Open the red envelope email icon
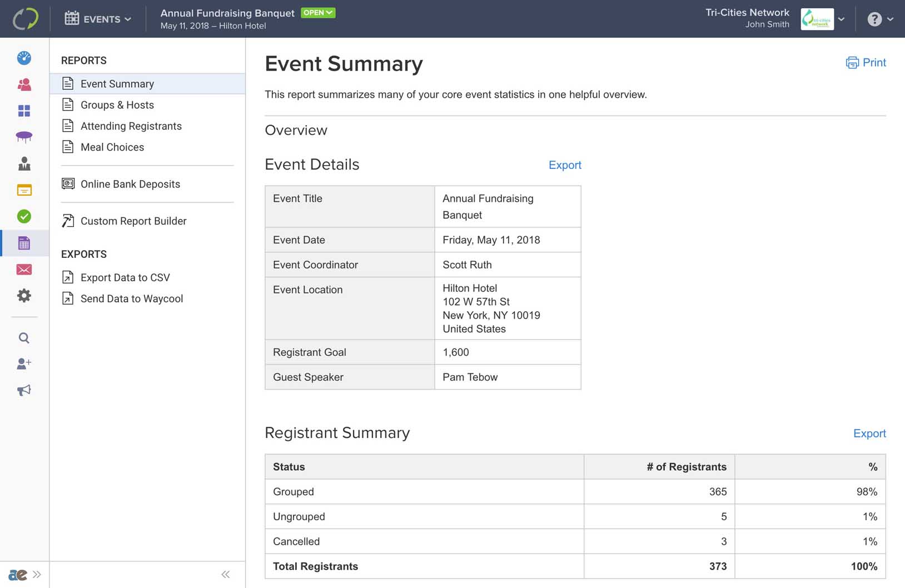Viewport: 905px width, 588px height. 24,270
